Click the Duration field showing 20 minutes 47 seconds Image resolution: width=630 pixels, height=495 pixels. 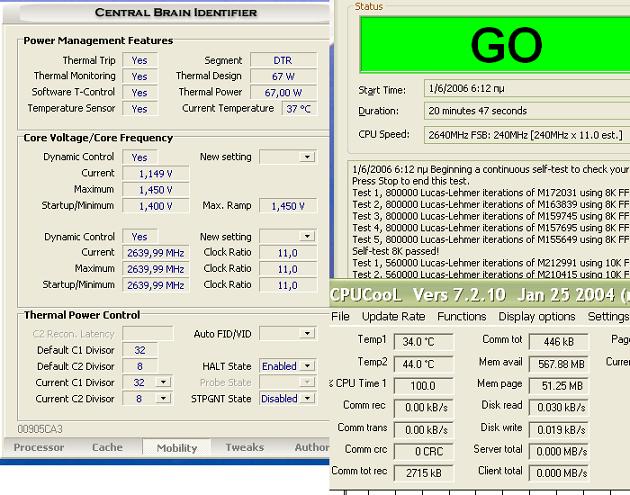point(527,111)
